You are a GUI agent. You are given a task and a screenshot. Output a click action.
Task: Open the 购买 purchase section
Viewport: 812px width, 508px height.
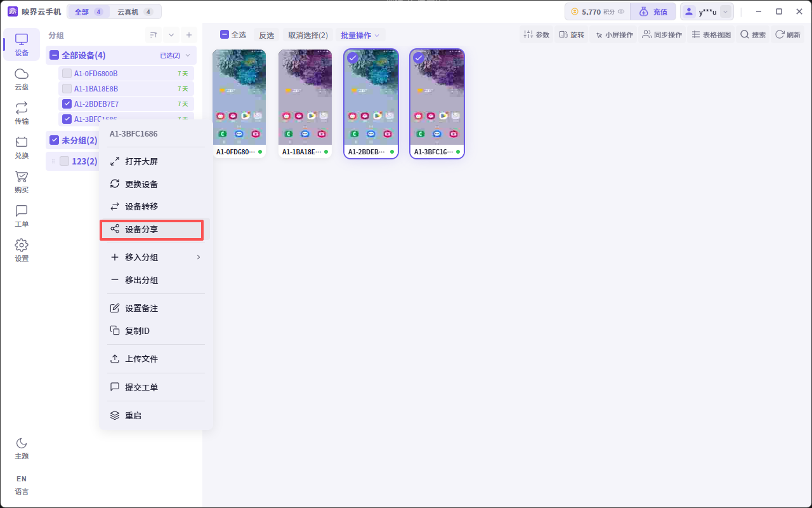22,182
